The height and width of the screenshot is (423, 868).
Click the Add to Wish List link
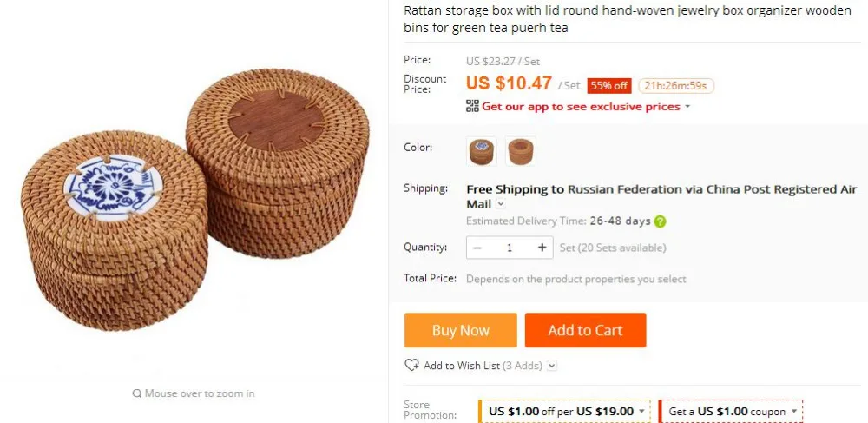coord(462,366)
